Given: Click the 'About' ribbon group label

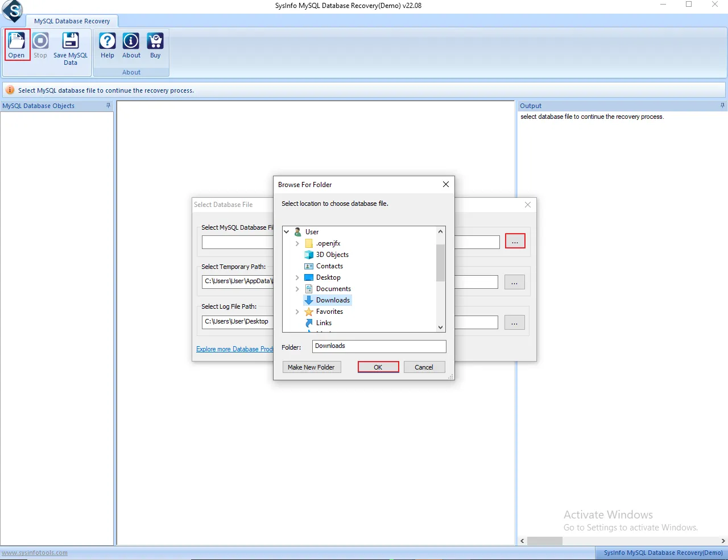Looking at the screenshot, I should point(131,72).
